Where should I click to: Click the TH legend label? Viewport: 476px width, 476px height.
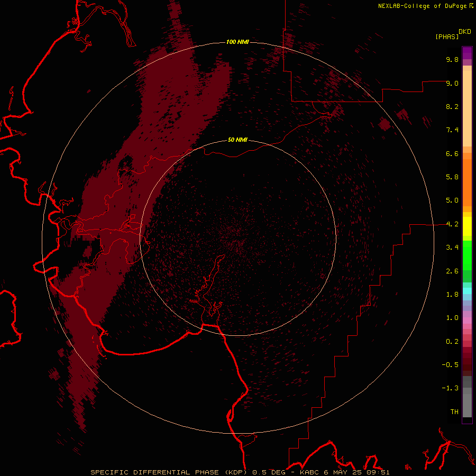click(454, 412)
